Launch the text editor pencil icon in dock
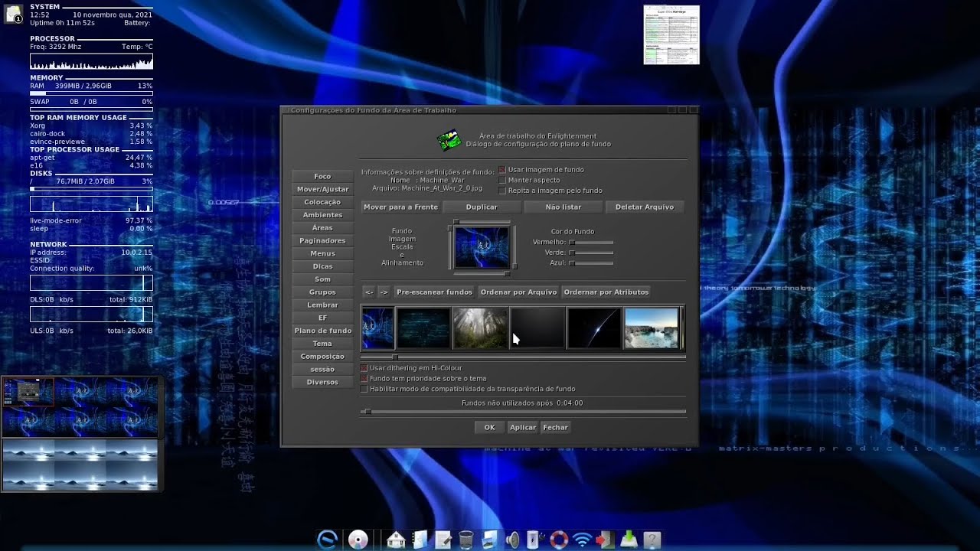The height and width of the screenshot is (551, 980). coord(443,540)
